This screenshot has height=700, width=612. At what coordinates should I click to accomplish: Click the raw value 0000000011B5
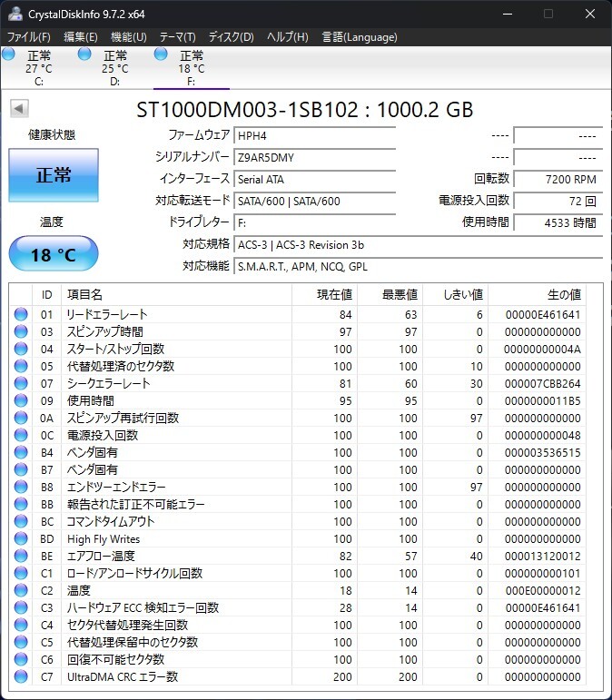(543, 401)
